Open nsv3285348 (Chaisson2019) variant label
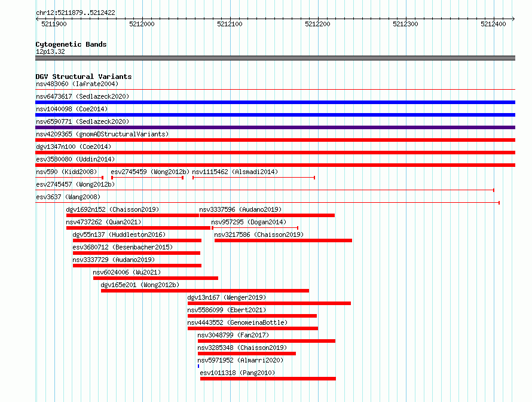This screenshot has width=532, height=402. [242, 348]
